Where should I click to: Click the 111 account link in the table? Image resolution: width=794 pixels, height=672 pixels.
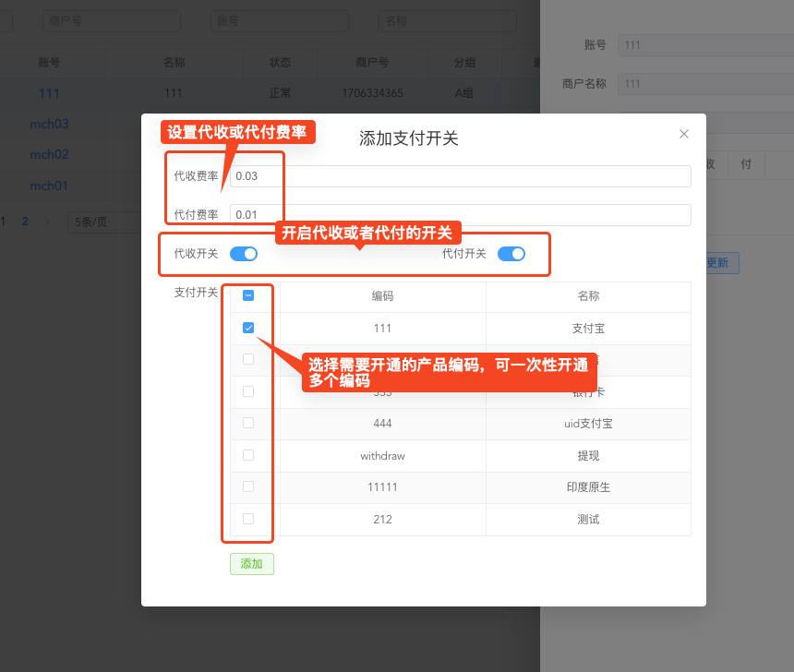click(x=49, y=92)
